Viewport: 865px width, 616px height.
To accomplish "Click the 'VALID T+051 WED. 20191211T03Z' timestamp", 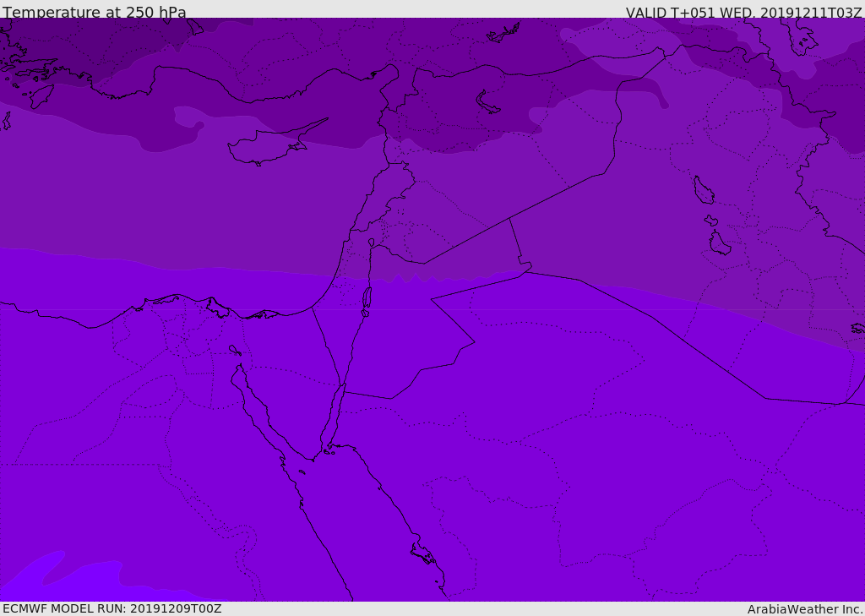I will click(743, 12).
